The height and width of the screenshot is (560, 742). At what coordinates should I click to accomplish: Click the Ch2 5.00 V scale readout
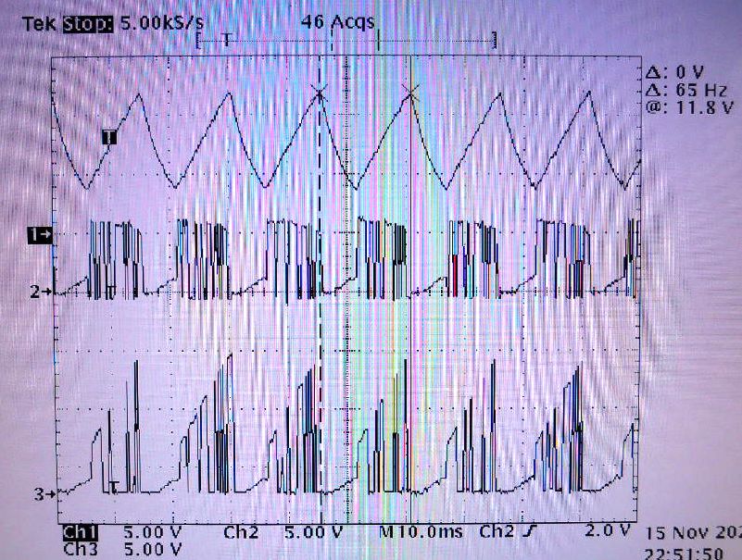point(313,532)
